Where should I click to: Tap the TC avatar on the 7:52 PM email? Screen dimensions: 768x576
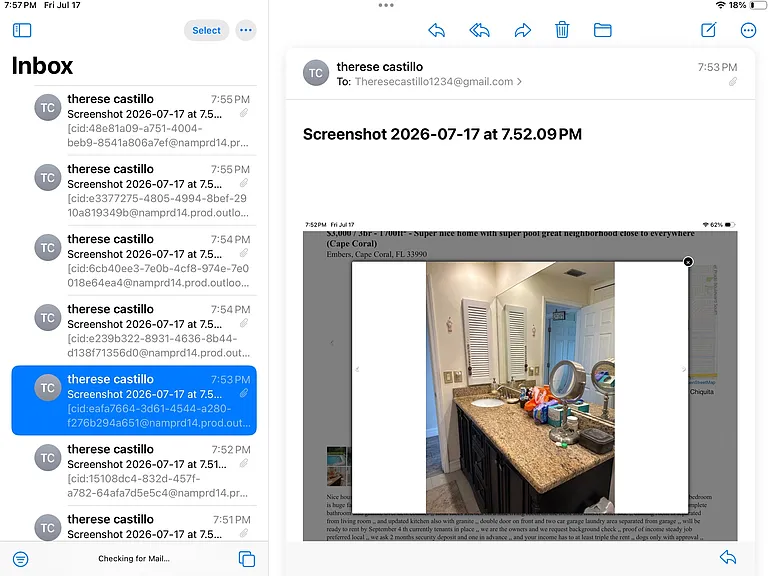point(48,458)
